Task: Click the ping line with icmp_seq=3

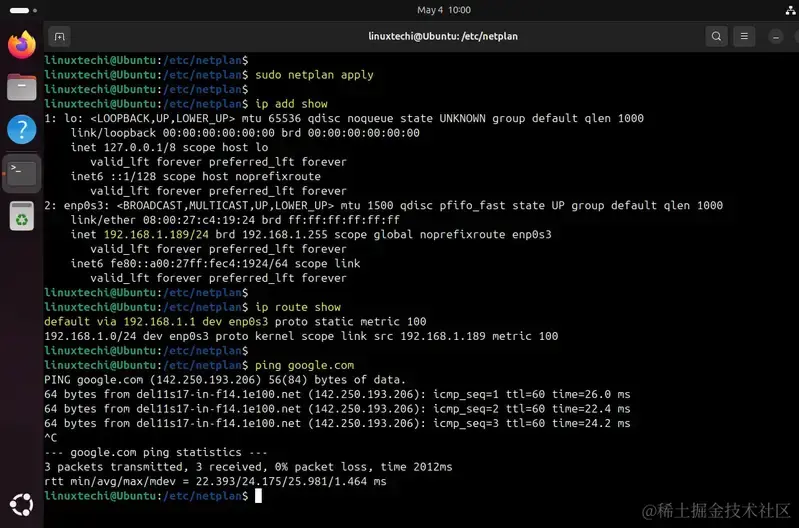Action: (337, 424)
